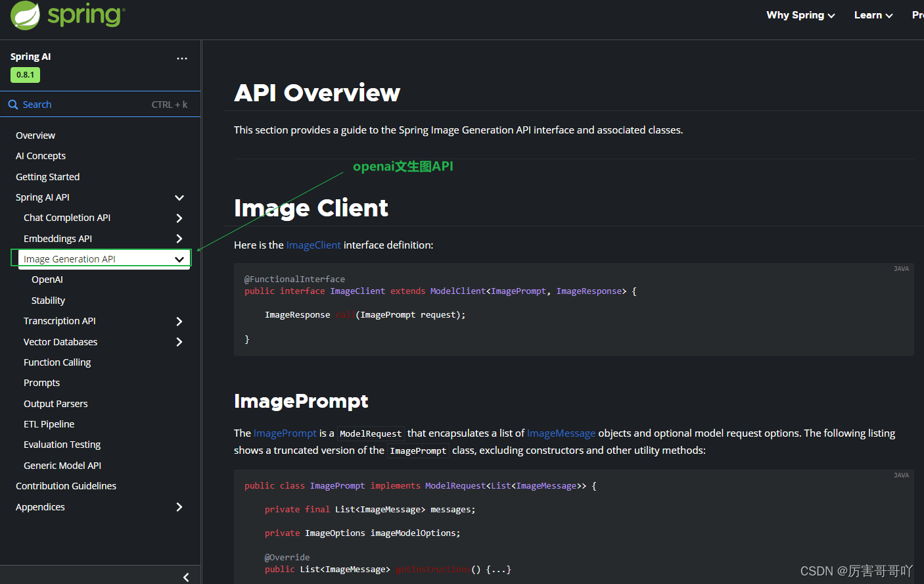The image size is (924, 584).
Task: Open Transcription API page
Action: point(60,321)
